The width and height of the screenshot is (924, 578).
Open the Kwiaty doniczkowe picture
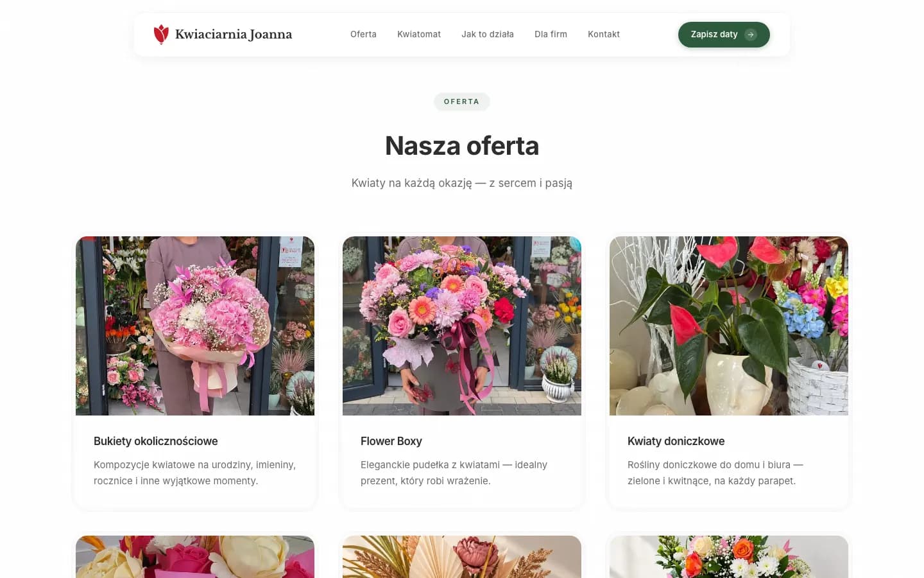729,326
